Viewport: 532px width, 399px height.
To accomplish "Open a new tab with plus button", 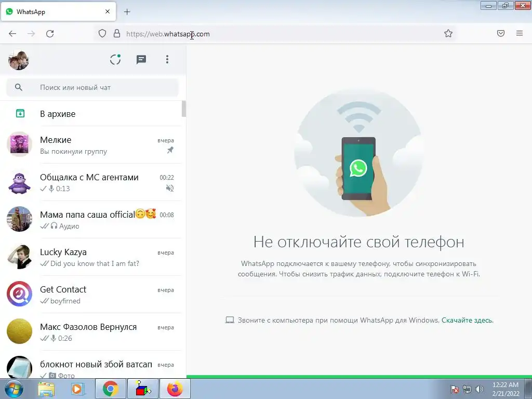I will 127,12.
